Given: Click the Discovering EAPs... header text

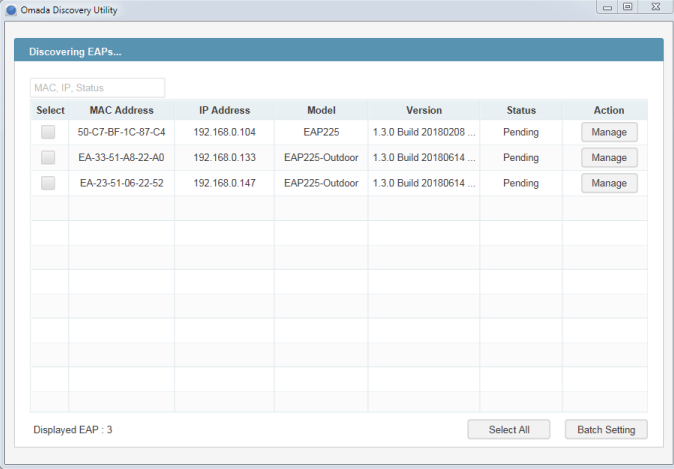Looking at the screenshot, I should [75, 52].
